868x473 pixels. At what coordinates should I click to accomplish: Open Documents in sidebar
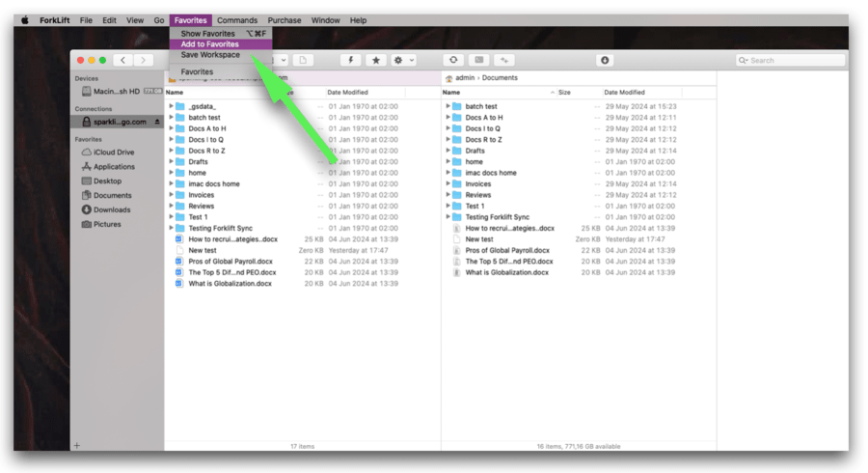click(x=112, y=195)
